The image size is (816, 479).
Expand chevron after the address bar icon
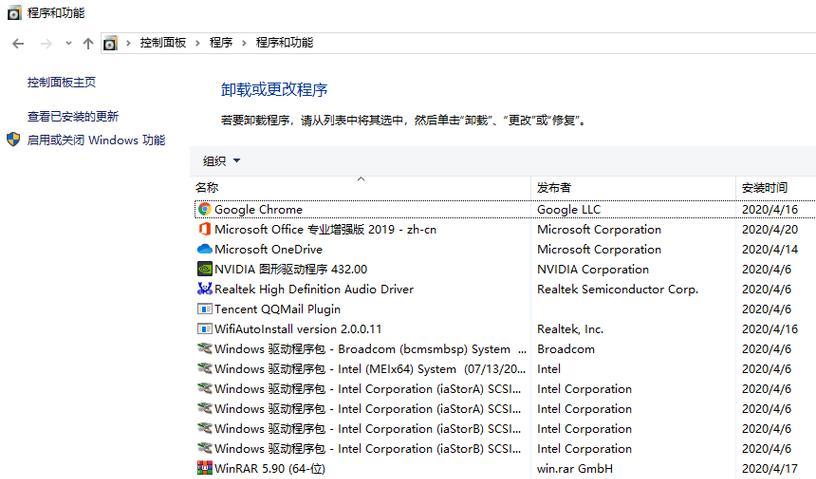(128, 43)
